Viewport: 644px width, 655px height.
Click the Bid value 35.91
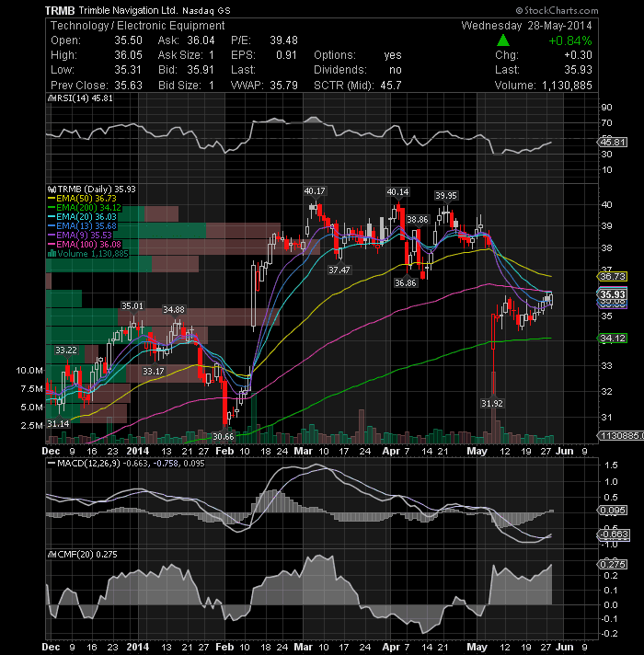tap(201, 70)
